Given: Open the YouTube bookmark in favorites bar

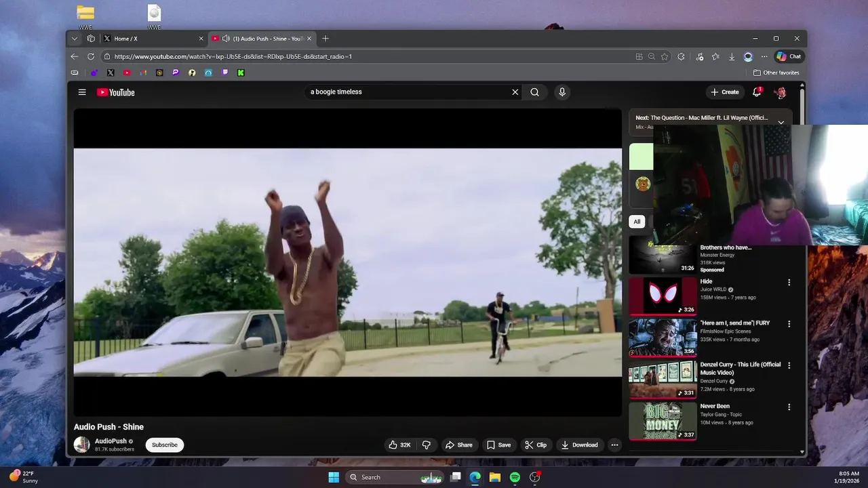Looking at the screenshot, I should [x=127, y=73].
